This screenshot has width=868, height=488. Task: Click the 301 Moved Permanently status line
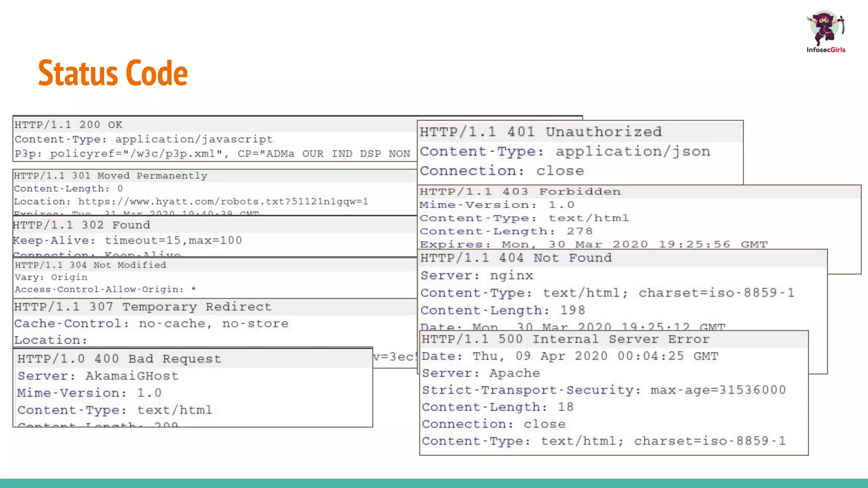pyautogui.click(x=111, y=176)
